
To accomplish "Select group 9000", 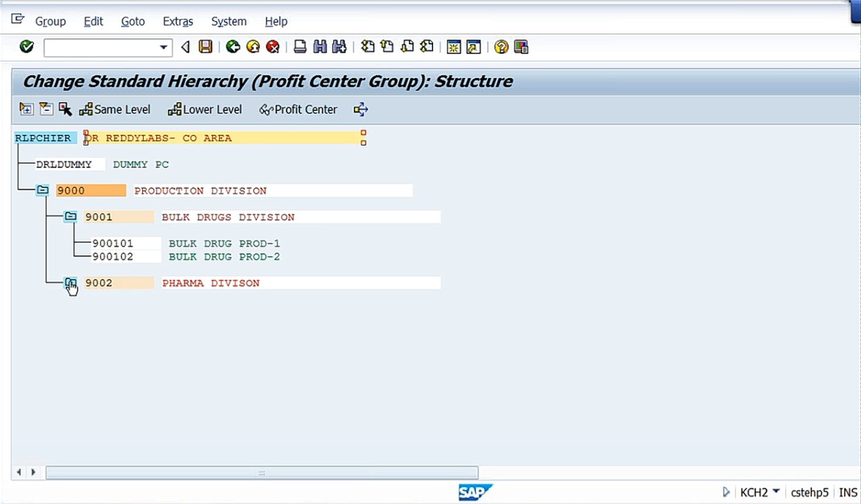I will click(91, 190).
